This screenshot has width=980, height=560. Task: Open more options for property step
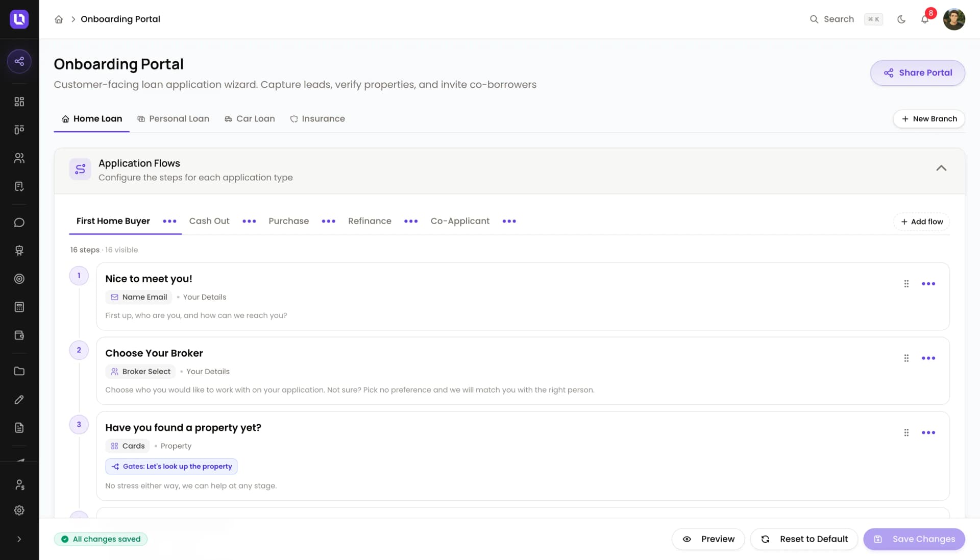928,433
